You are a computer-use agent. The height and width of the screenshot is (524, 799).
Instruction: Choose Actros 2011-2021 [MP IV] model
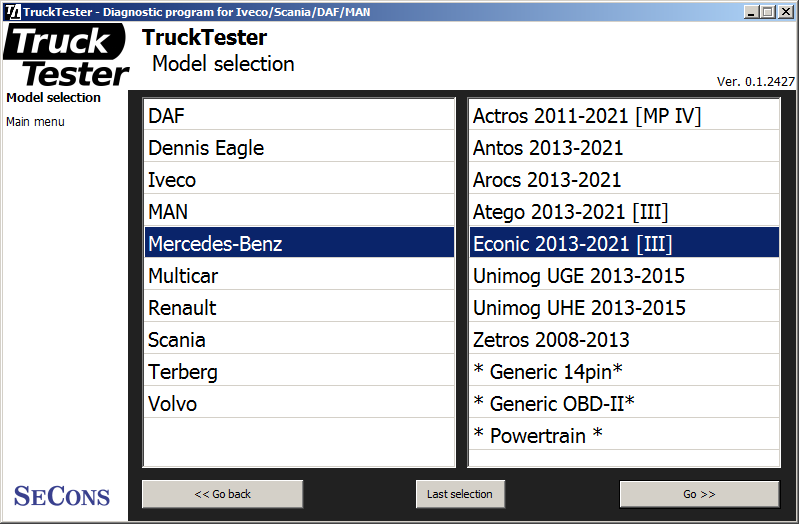pyautogui.click(x=624, y=115)
